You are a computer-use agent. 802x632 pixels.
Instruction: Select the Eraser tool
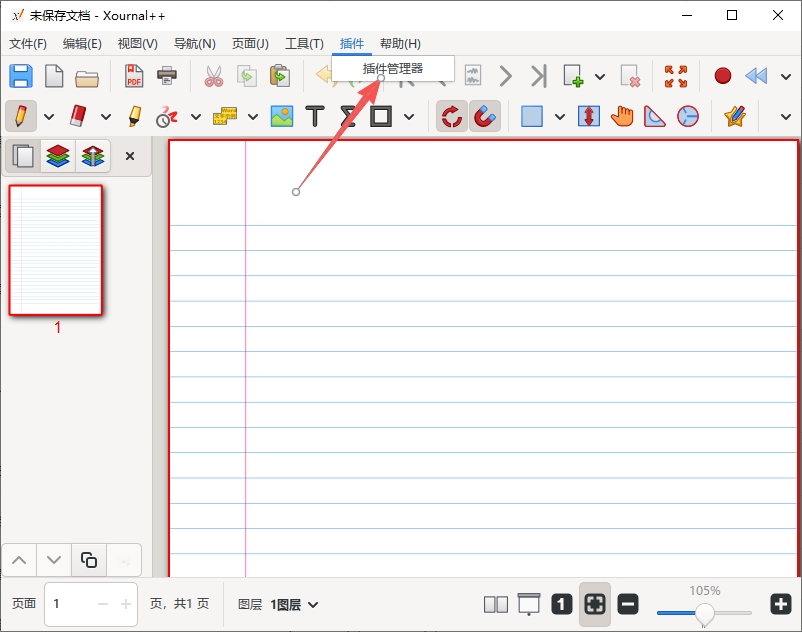coord(77,116)
